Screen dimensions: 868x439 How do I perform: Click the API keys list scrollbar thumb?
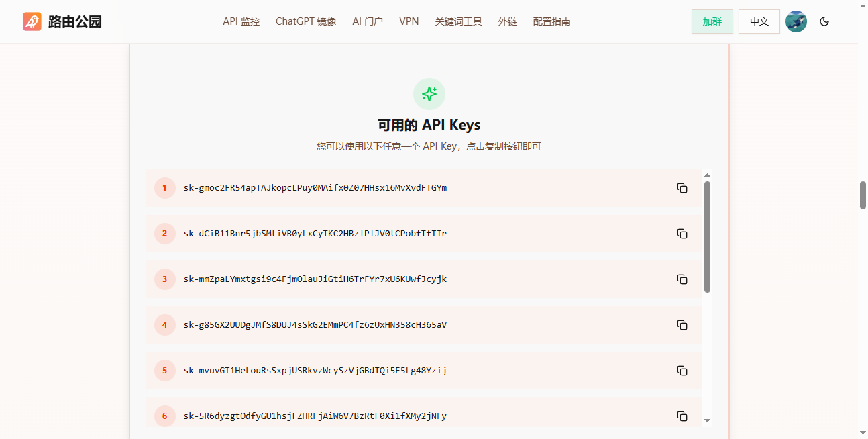click(x=707, y=236)
